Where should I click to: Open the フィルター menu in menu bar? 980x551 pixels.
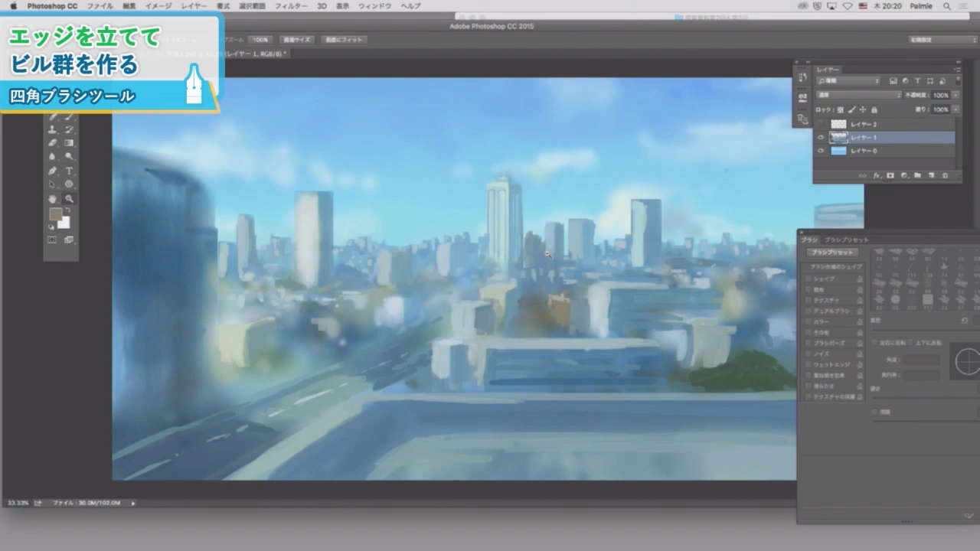[x=291, y=5]
